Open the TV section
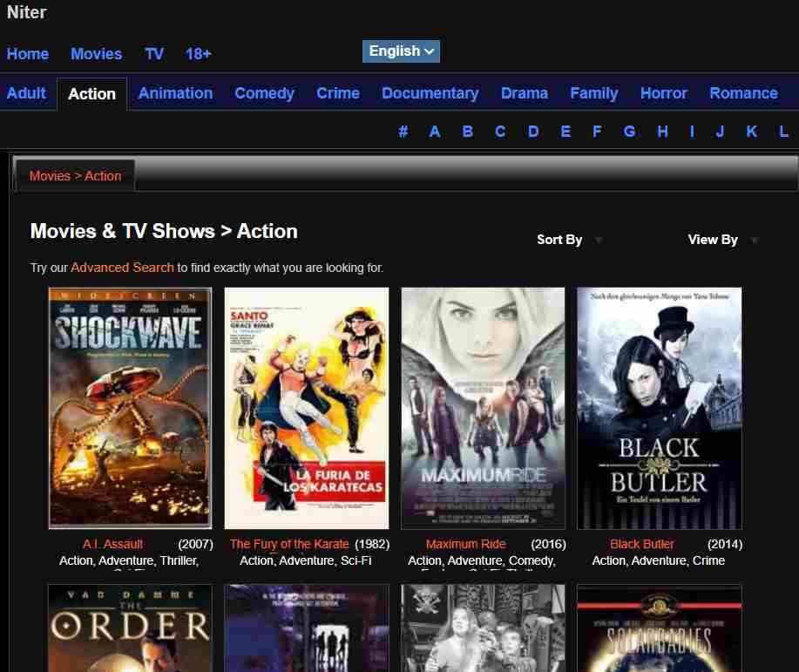Image resolution: width=799 pixels, height=672 pixels. coord(154,53)
